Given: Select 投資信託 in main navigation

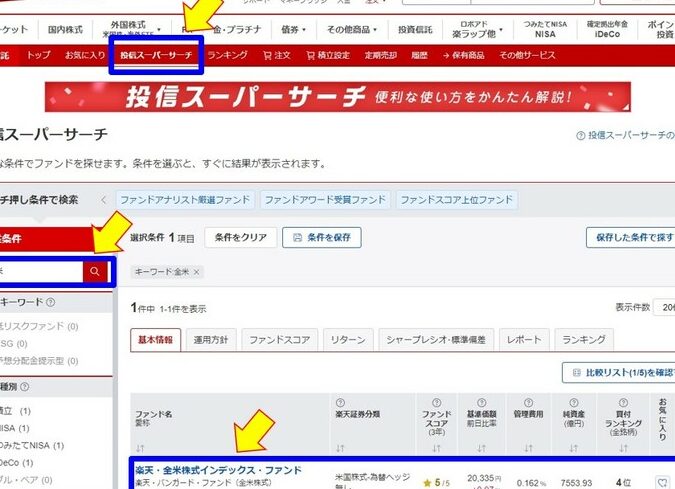Looking at the screenshot, I should (415, 29).
